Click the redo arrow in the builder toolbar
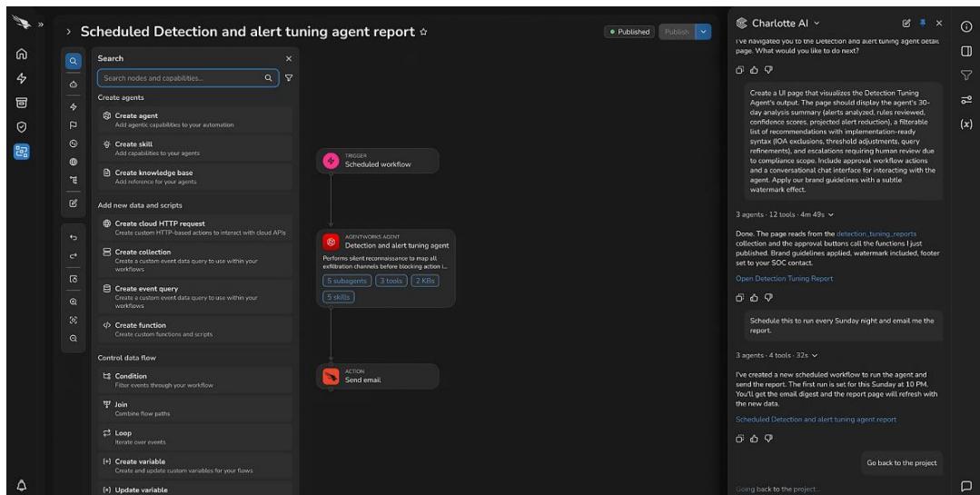The image size is (980, 495). (74, 255)
